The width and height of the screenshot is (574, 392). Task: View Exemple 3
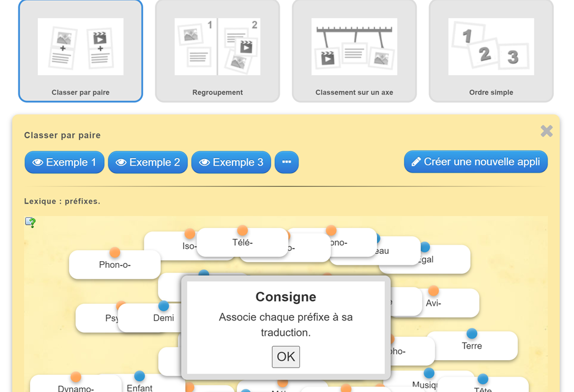click(231, 162)
